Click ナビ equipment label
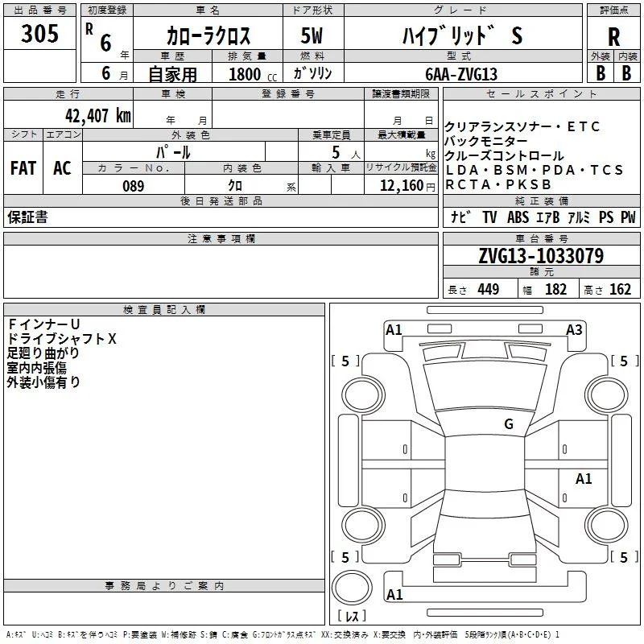The height and width of the screenshot is (644, 644). point(460,217)
